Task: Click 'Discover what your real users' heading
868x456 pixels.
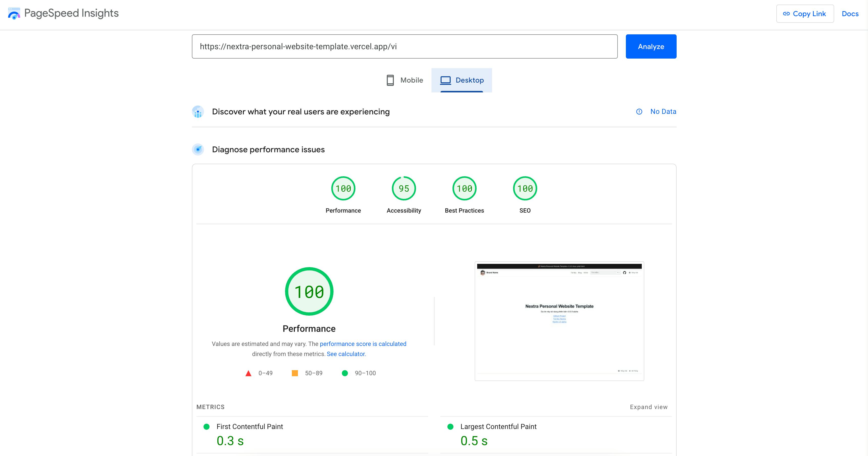Action: [301, 112]
